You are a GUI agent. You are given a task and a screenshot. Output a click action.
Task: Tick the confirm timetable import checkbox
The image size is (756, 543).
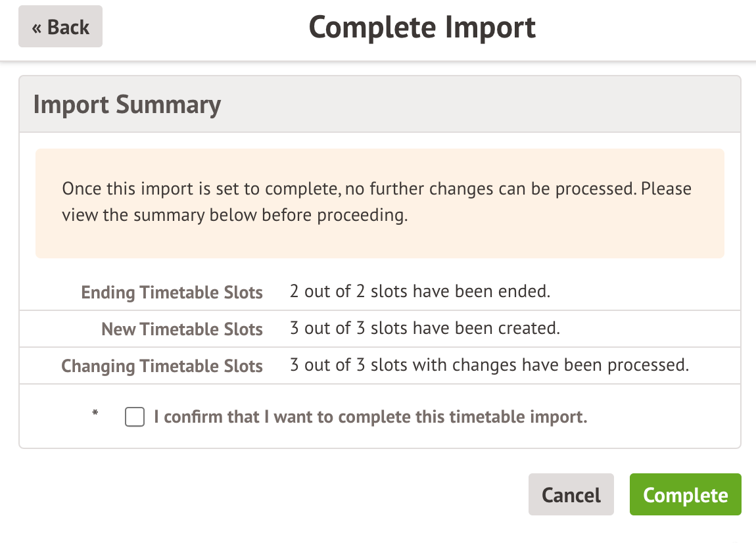click(x=135, y=417)
